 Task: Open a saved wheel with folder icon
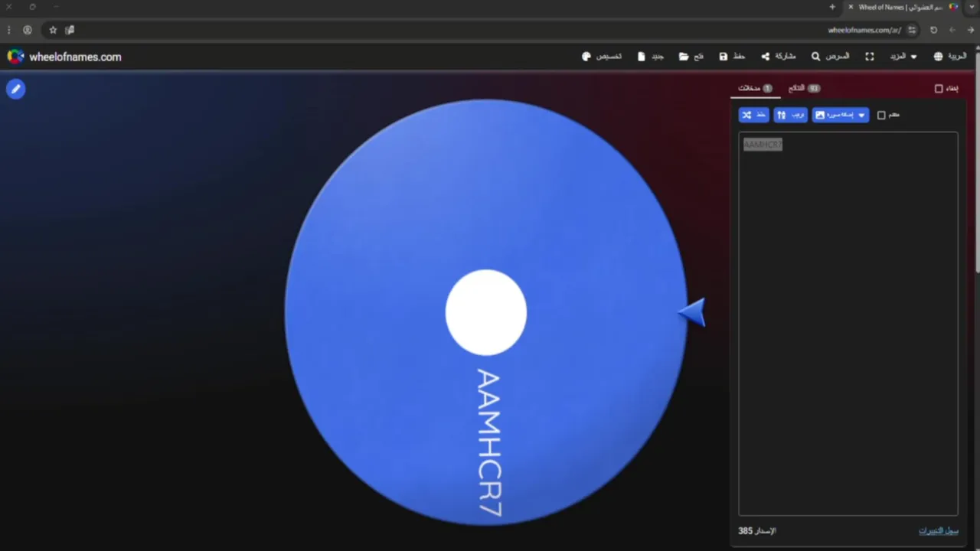pyautogui.click(x=691, y=57)
